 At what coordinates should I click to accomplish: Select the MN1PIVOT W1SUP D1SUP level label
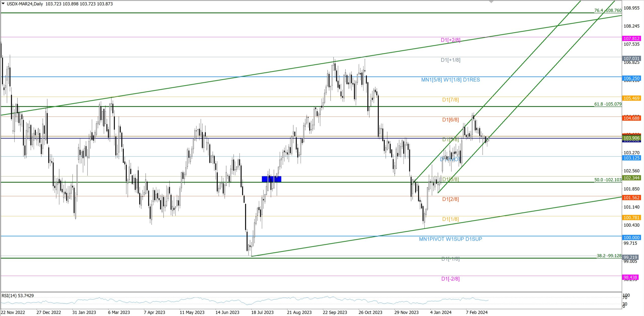click(x=450, y=239)
